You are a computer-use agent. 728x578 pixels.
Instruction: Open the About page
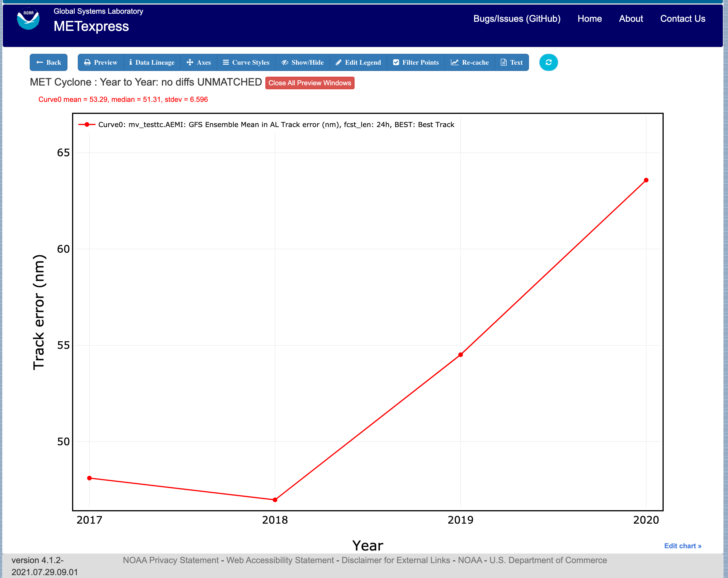pos(631,19)
